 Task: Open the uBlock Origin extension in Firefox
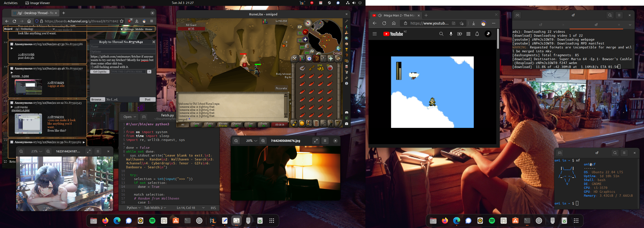[129, 21]
